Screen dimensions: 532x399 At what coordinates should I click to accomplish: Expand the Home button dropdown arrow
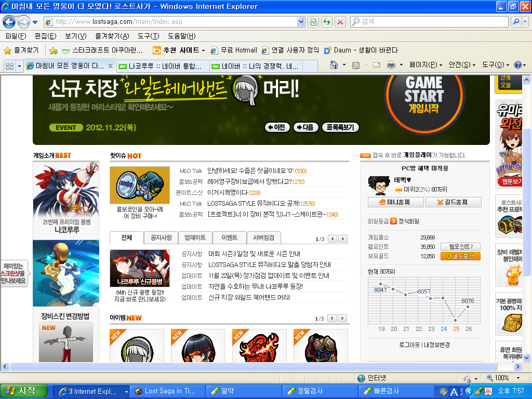coord(344,65)
